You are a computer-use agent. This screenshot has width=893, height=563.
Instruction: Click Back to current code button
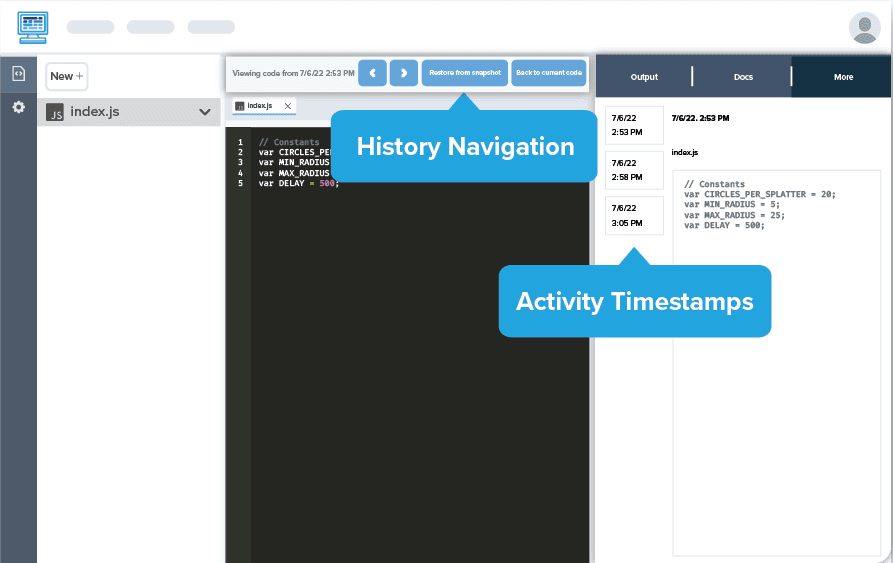pos(549,73)
